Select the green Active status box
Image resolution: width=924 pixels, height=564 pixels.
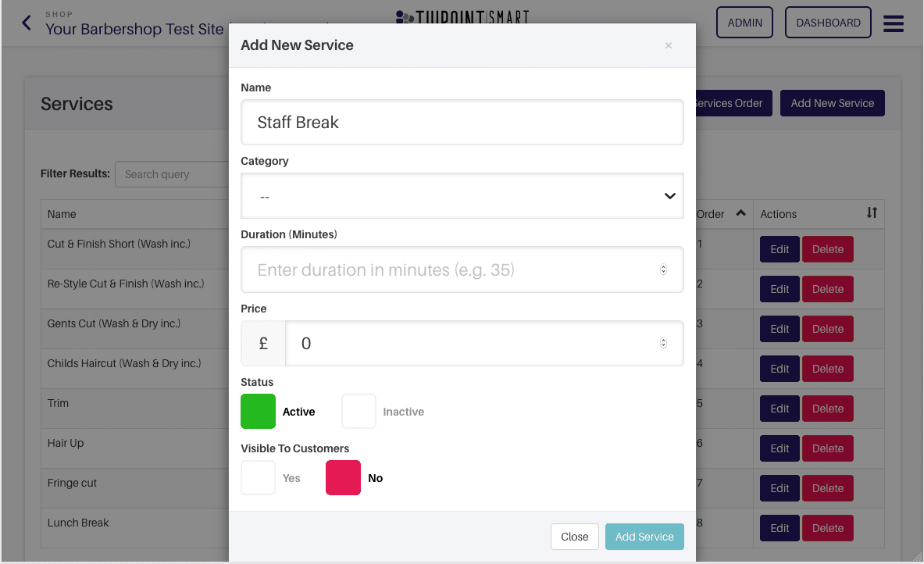[x=258, y=412]
